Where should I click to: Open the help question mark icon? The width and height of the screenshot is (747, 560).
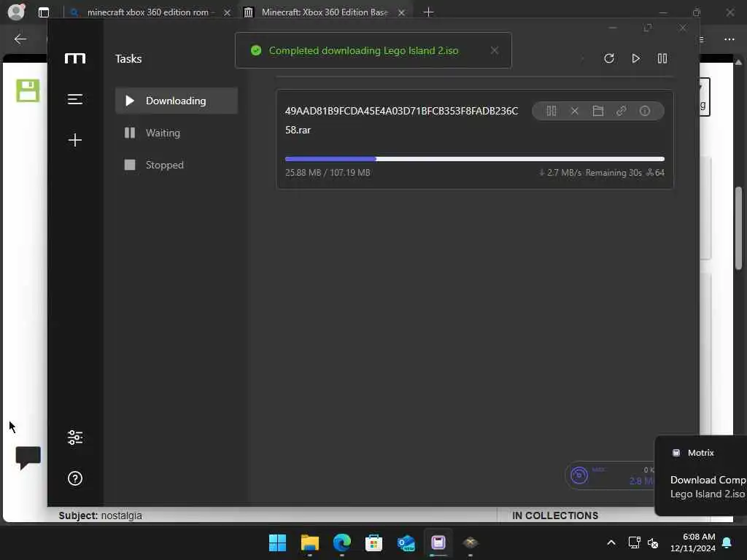[75, 478]
